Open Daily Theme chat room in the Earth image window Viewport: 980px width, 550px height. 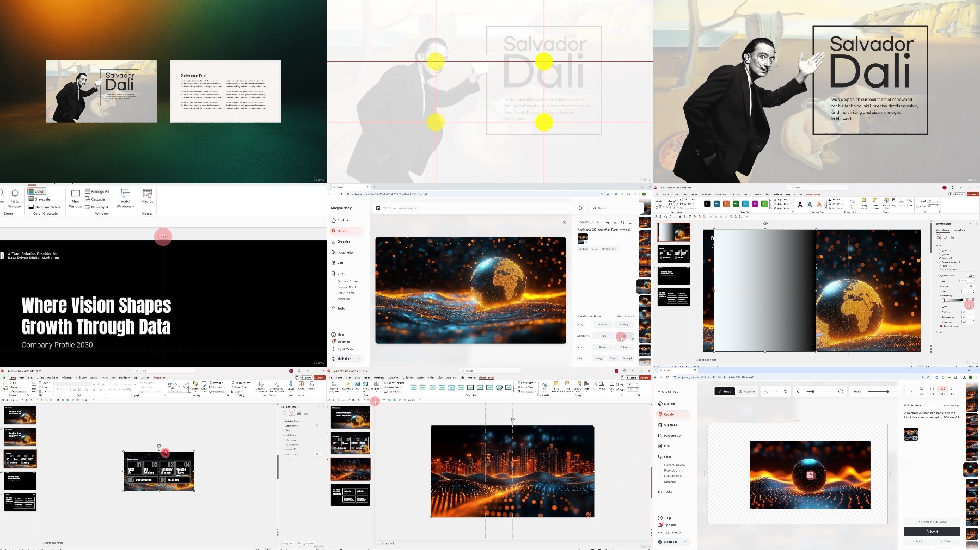point(346,293)
